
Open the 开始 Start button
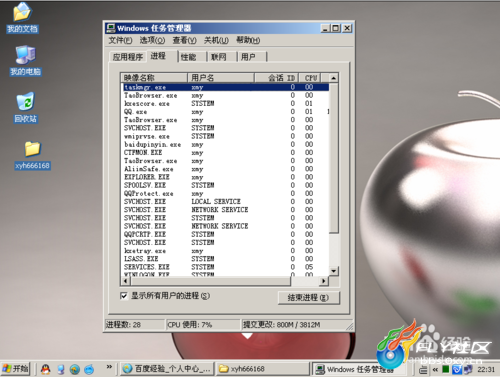click(15, 369)
